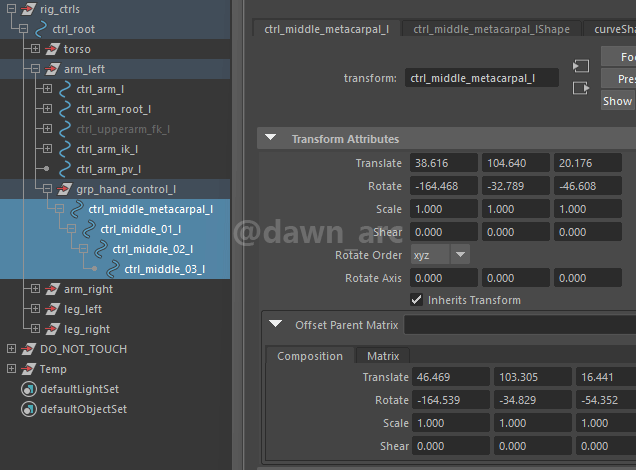
Task: Collapse the Offset Parent Matrix section
Action: tap(275, 324)
